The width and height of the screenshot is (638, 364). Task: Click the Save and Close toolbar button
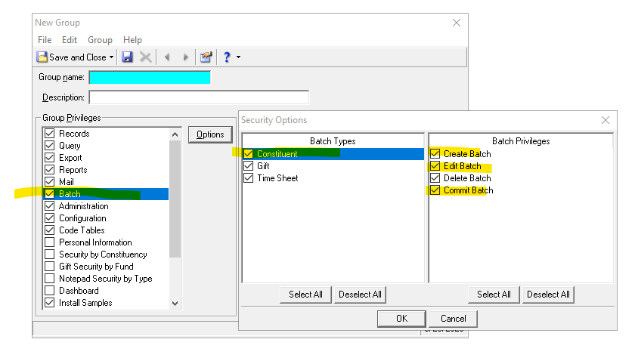coord(72,57)
